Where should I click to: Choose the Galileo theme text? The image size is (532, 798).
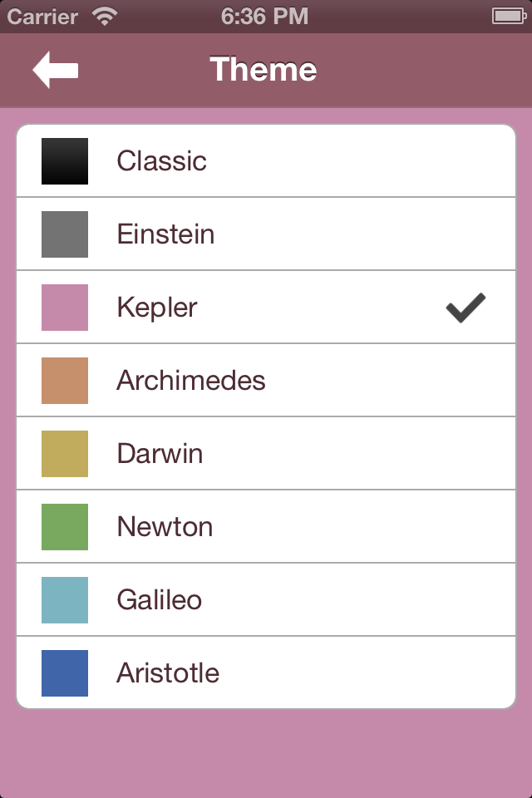point(160,600)
